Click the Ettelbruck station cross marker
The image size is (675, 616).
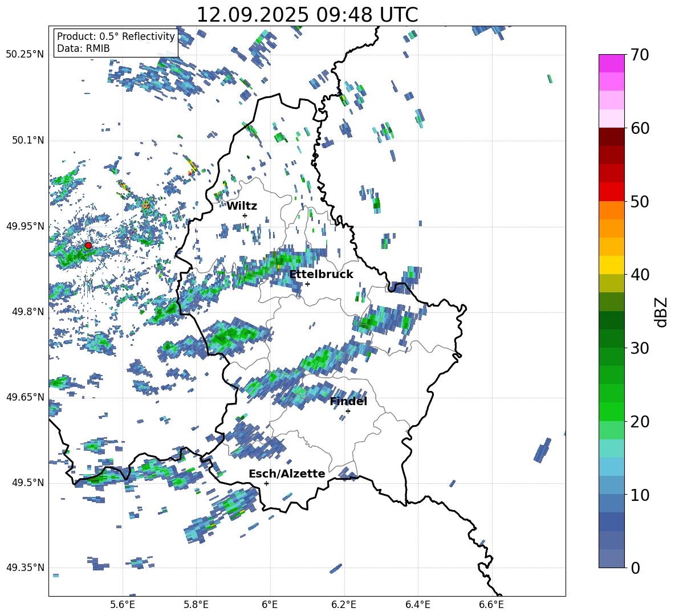(x=307, y=284)
